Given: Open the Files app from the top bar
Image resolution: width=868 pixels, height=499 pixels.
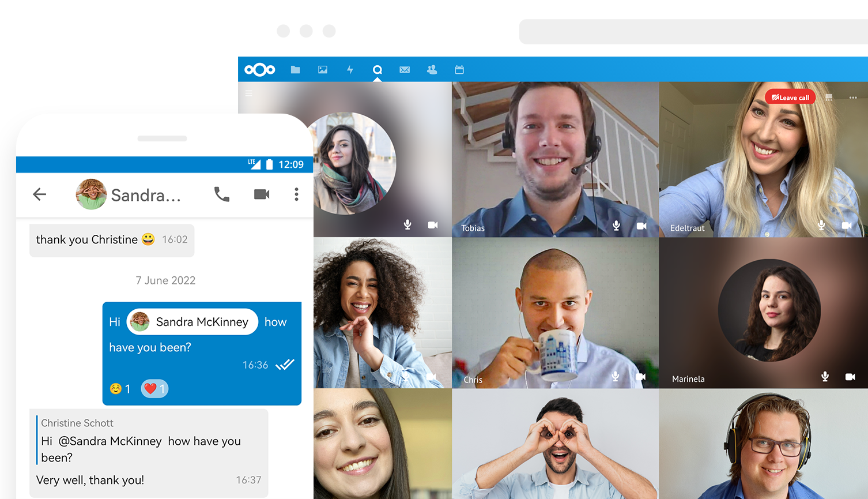Looking at the screenshot, I should 295,69.
